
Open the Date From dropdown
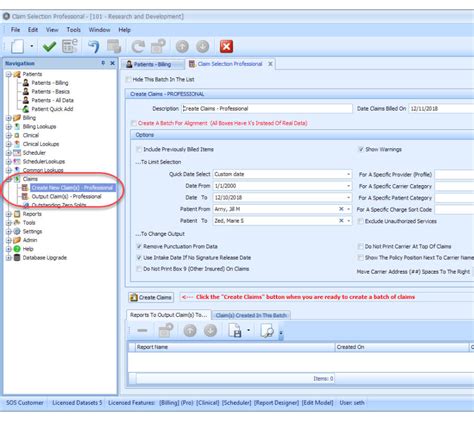[x=348, y=186]
